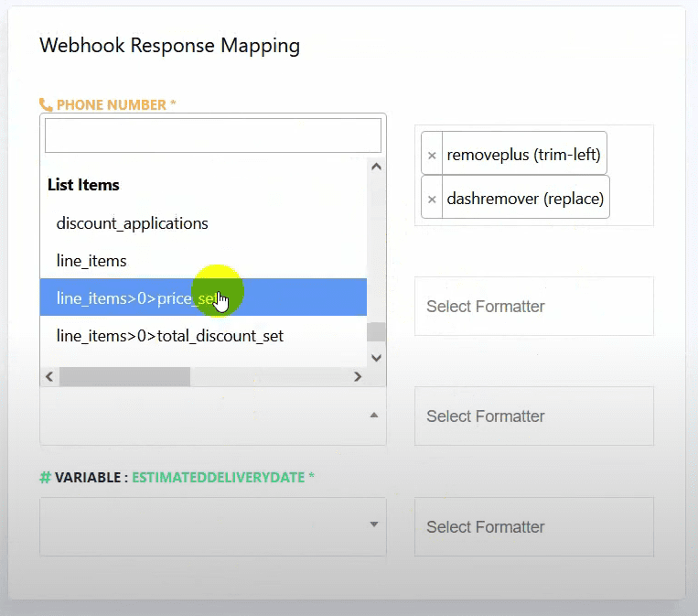Click the horizontal scrollbar thumb under the list

pyautogui.click(x=124, y=376)
